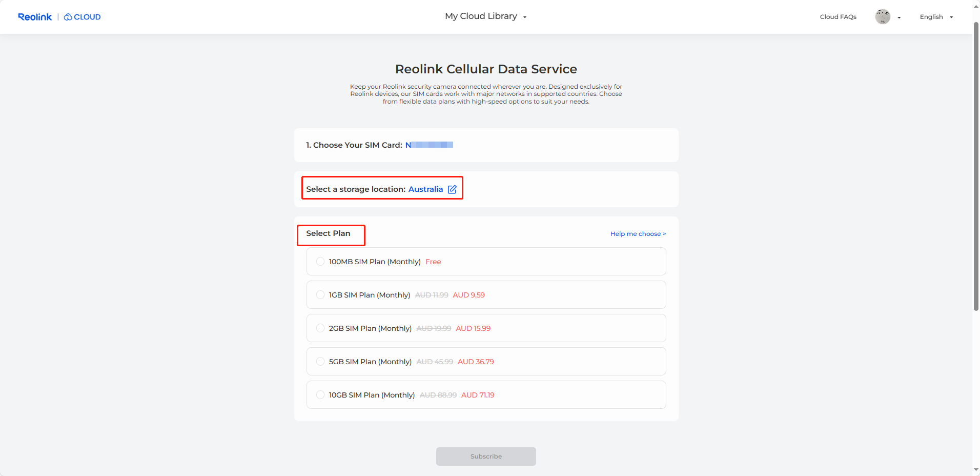Image resolution: width=980 pixels, height=476 pixels.
Task: Click the '1. Choose Your SIM Card:' label
Action: click(354, 145)
